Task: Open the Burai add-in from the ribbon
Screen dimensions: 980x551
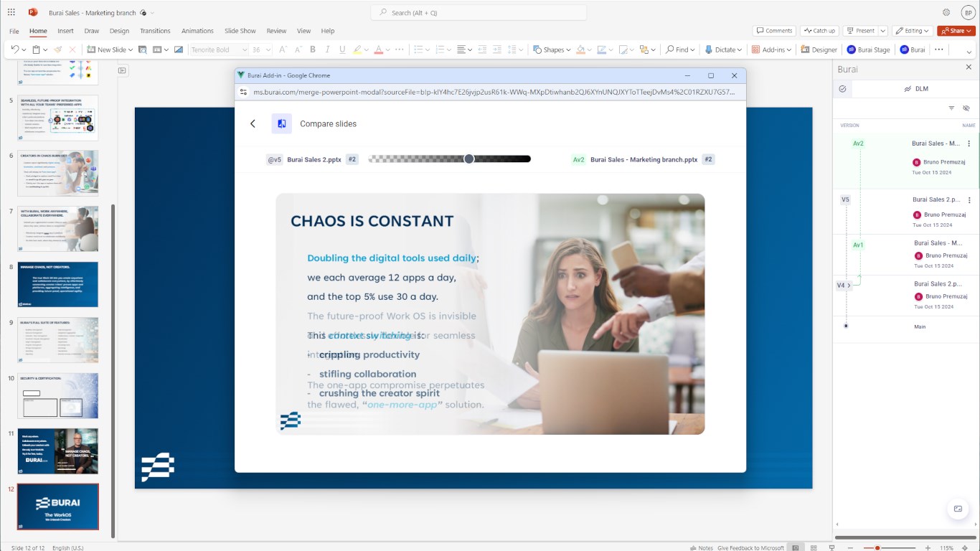Action: click(913, 50)
